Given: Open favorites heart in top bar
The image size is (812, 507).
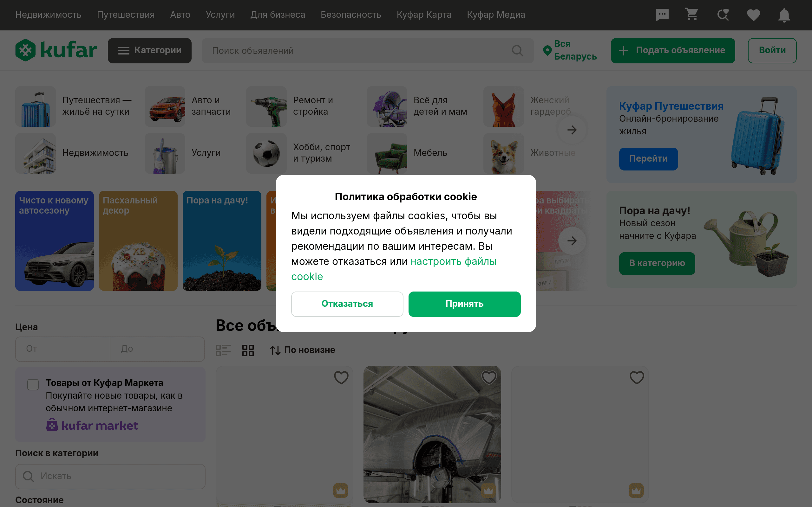Looking at the screenshot, I should [x=753, y=15].
